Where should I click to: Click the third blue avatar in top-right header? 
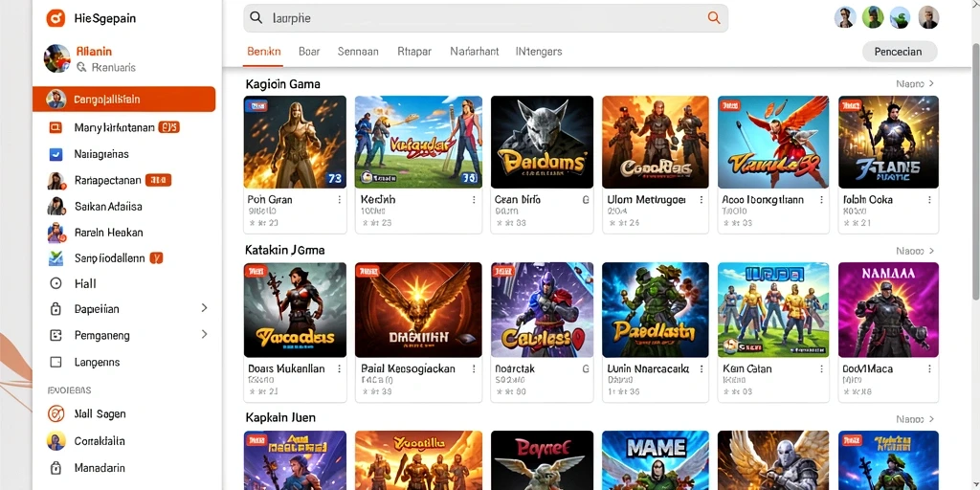(x=900, y=17)
